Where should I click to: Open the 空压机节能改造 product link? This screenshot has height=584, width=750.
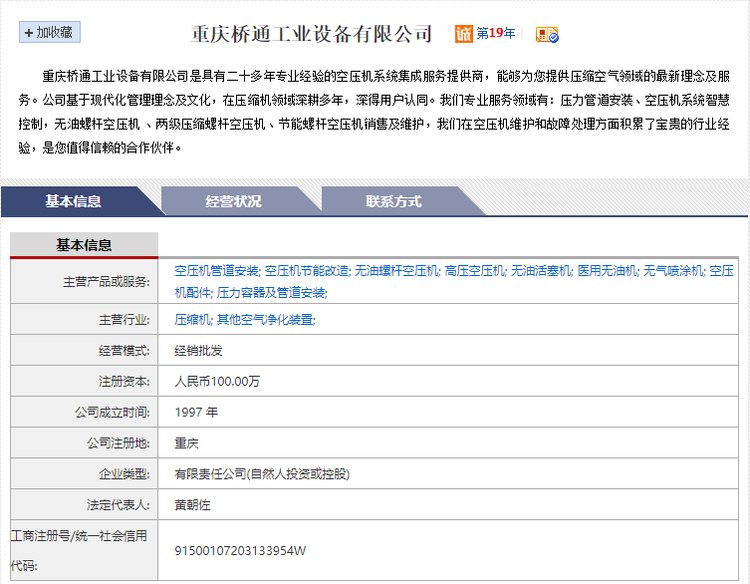[307, 271]
